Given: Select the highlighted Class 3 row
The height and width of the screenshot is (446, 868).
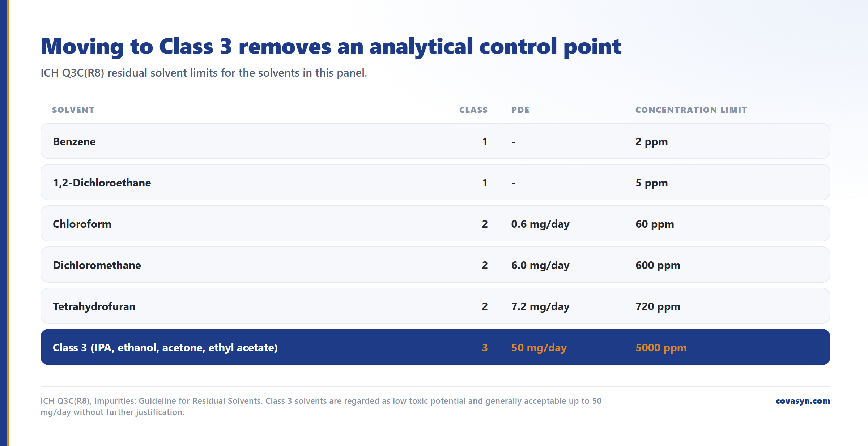Looking at the screenshot, I should pyautogui.click(x=435, y=347).
